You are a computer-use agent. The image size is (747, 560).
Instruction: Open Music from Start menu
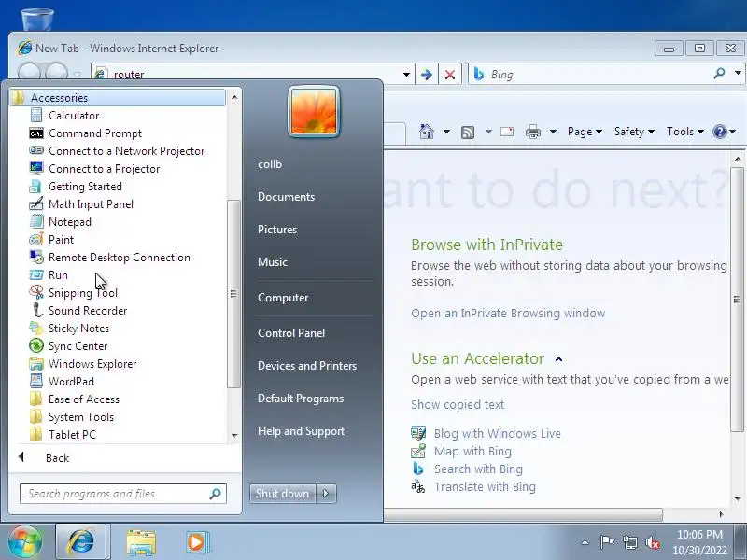coord(273,262)
